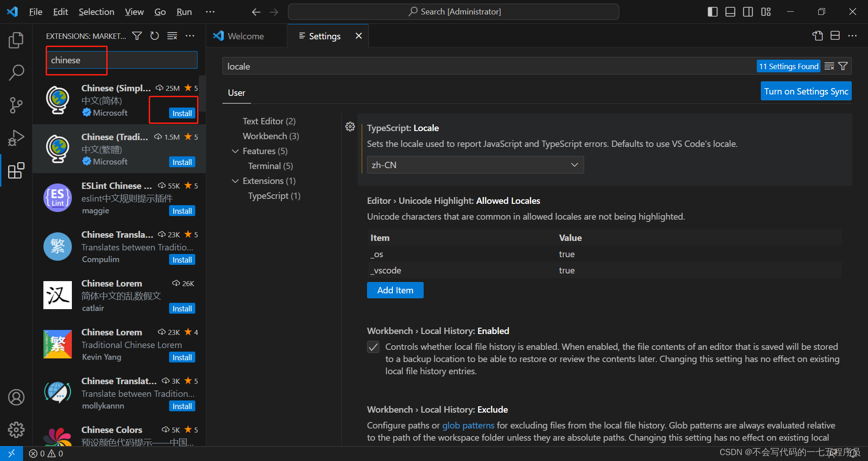Install Chinese (Simplified) language pack
This screenshot has height=461, width=868.
pos(182,113)
